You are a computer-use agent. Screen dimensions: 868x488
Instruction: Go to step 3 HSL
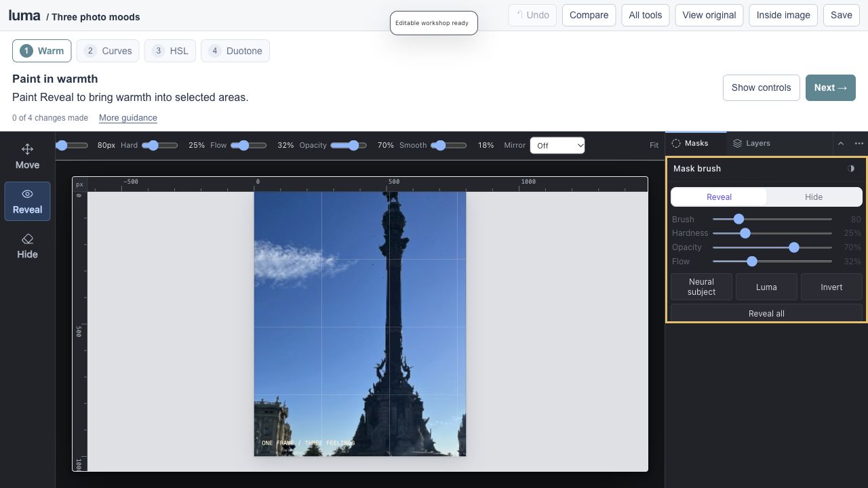click(x=170, y=51)
